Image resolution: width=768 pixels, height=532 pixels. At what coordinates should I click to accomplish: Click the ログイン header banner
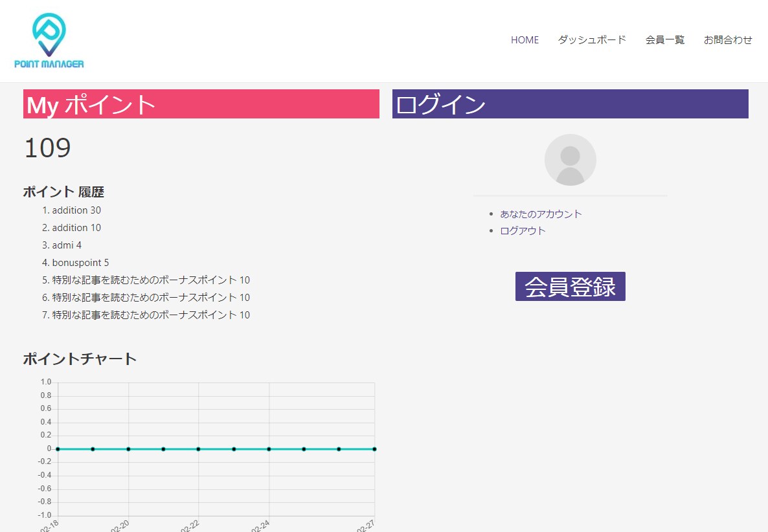tap(570, 104)
